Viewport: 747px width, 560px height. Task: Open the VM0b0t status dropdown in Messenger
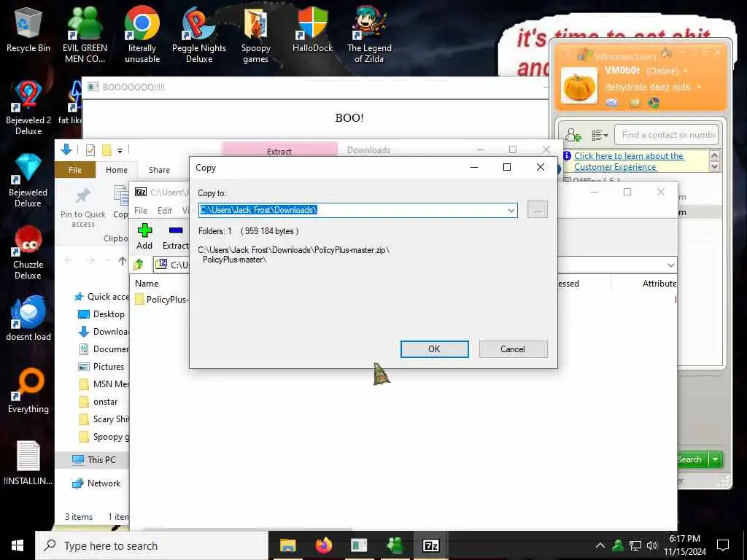[x=686, y=71]
